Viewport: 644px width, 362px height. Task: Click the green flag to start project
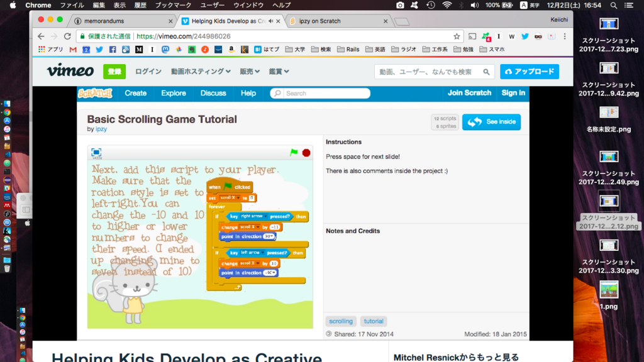294,153
